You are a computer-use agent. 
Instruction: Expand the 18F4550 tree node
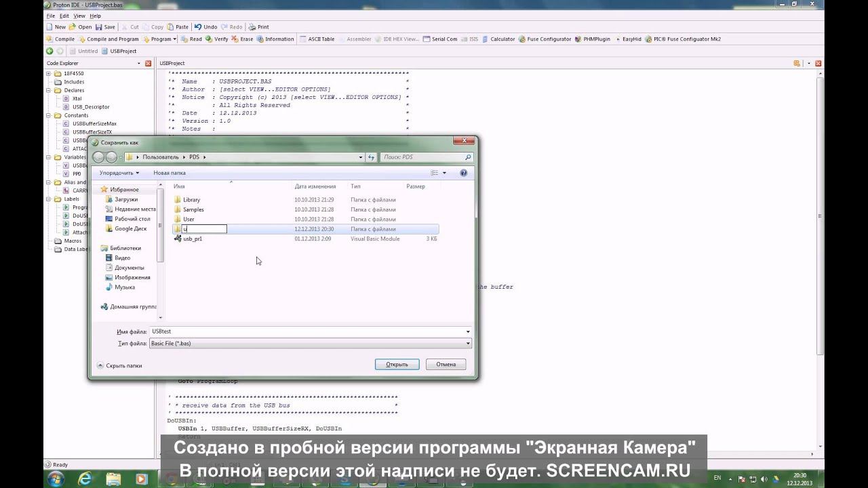point(49,73)
